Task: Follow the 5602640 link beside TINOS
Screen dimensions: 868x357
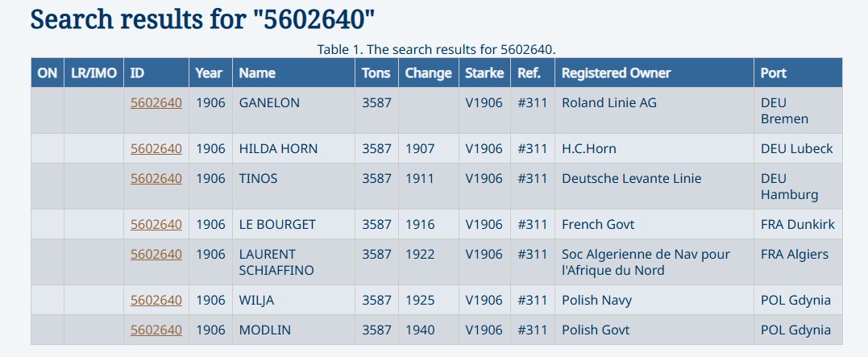Action: 156,178
